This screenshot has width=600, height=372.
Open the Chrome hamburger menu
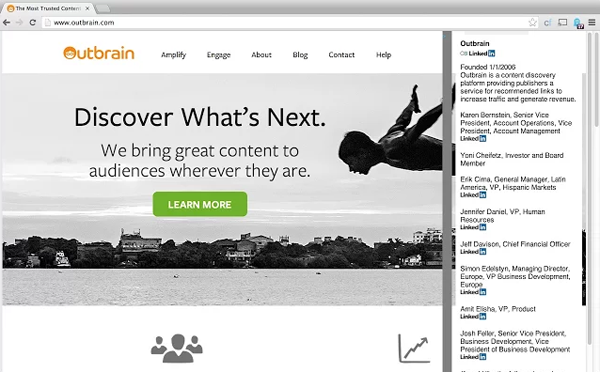click(x=592, y=23)
